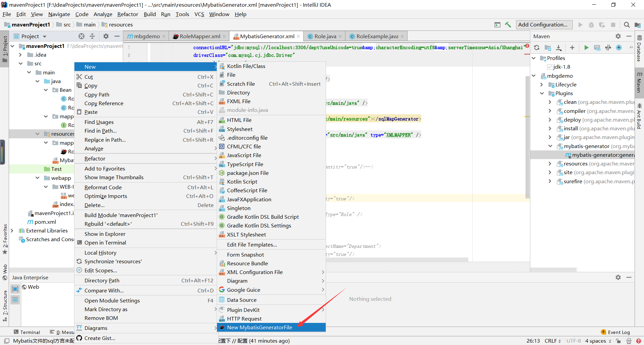Open the VCS menu
The height and width of the screenshot is (345, 644).
[199, 14]
